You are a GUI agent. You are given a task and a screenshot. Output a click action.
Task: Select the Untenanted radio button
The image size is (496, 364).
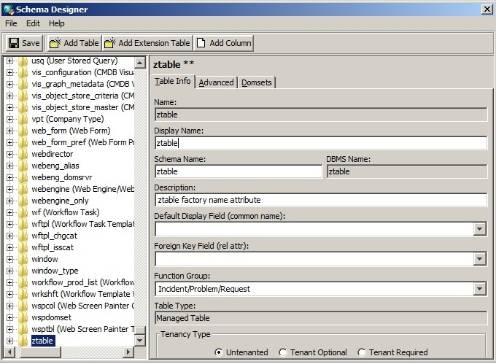tap(219, 352)
